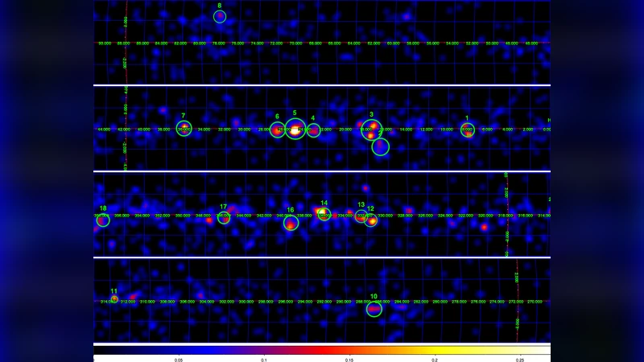Click the 0.05 label under the color bar
The width and height of the screenshot is (644, 362).
(x=179, y=360)
